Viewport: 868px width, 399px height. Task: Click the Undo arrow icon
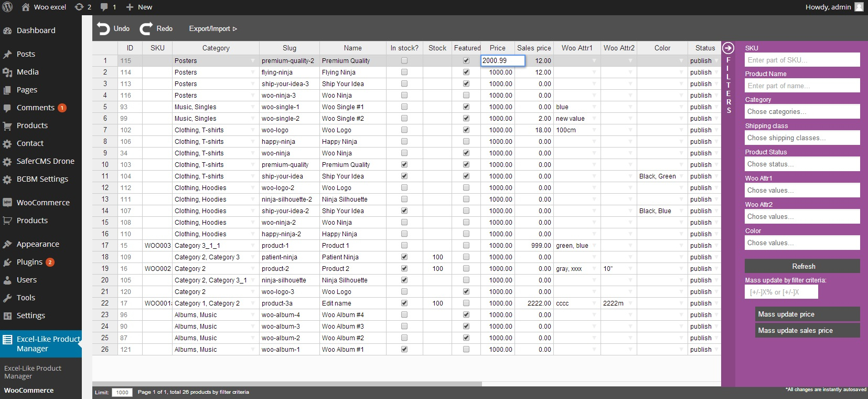pyautogui.click(x=103, y=29)
